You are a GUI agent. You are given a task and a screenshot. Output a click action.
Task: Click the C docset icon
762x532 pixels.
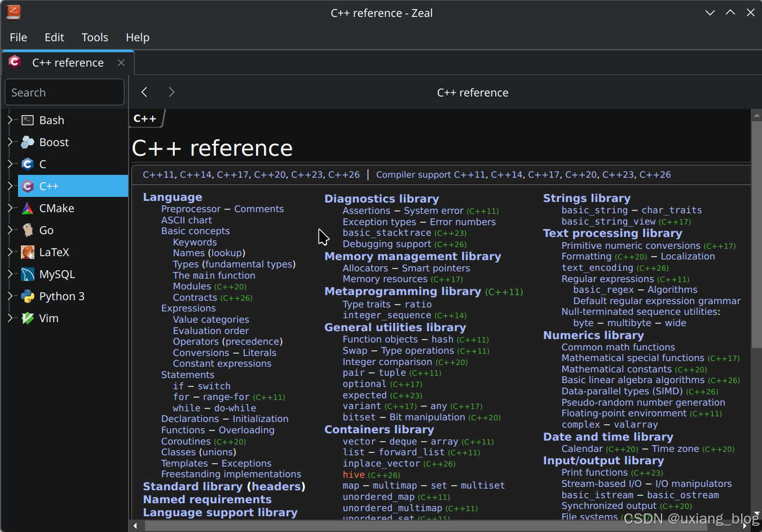(x=28, y=164)
